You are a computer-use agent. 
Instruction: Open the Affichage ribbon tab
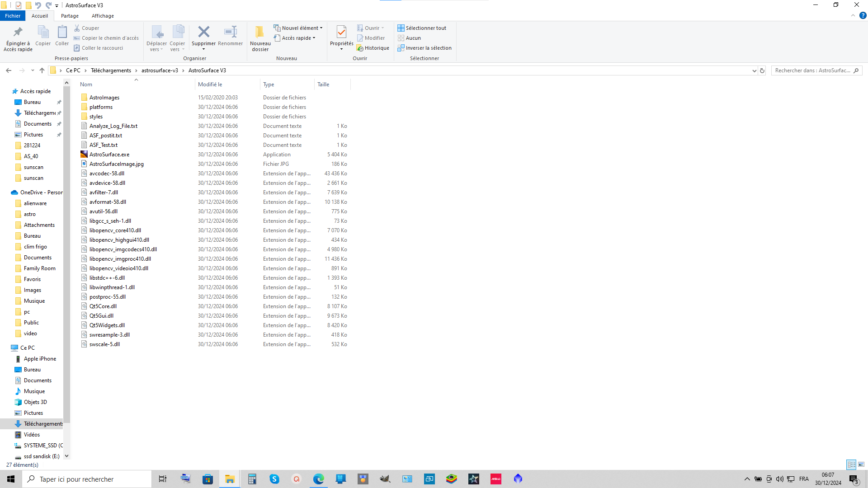click(103, 16)
